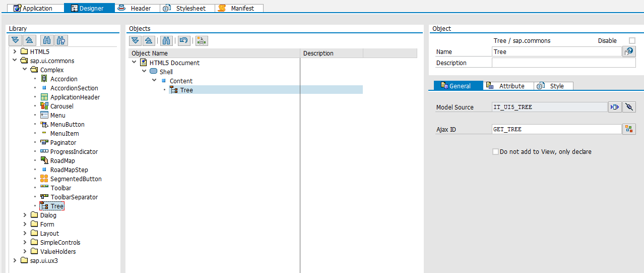Select Carousel control in the Library
644x273 pixels.
click(61, 106)
